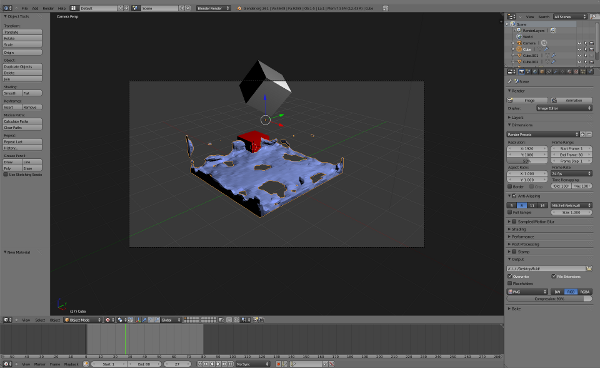Click the Render Animation button
The image size is (600, 368).
[572, 100]
